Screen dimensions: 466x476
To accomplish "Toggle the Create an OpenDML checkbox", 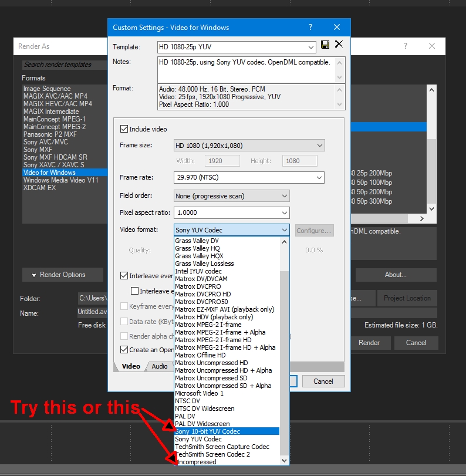I will click(x=124, y=350).
